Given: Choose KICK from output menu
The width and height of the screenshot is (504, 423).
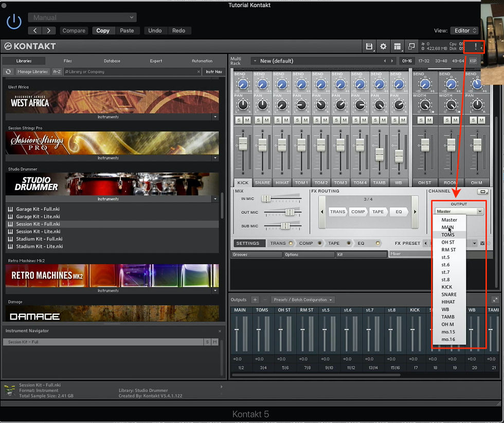Looking at the screenshot, I should tap(449, 287).
